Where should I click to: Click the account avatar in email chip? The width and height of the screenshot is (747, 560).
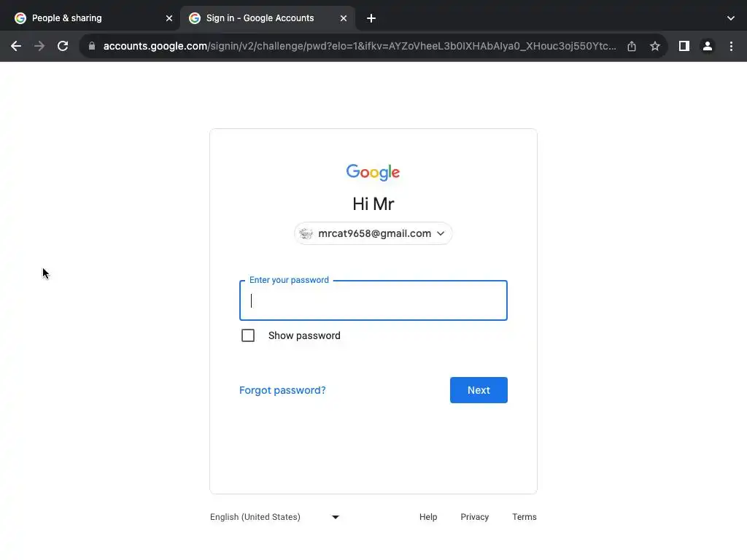pos(306,233)
